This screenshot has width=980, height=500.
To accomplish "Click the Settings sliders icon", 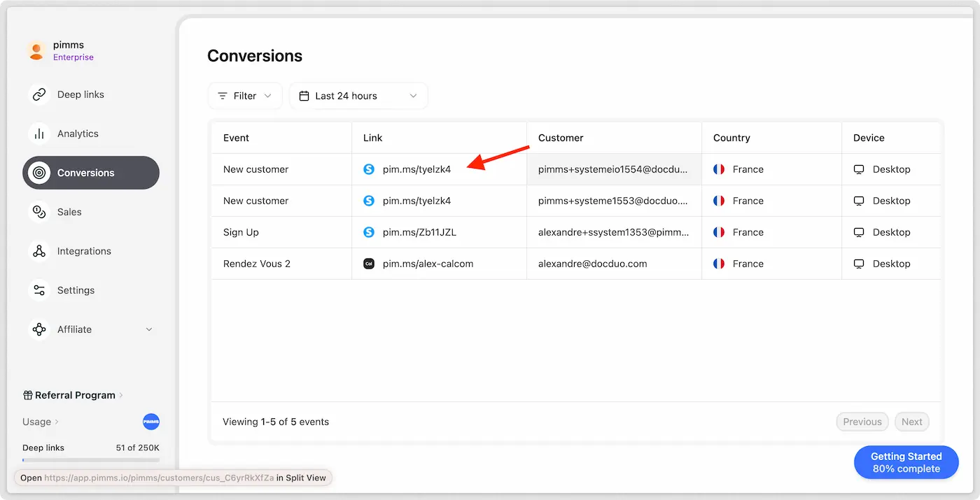I will coord(39,290).
